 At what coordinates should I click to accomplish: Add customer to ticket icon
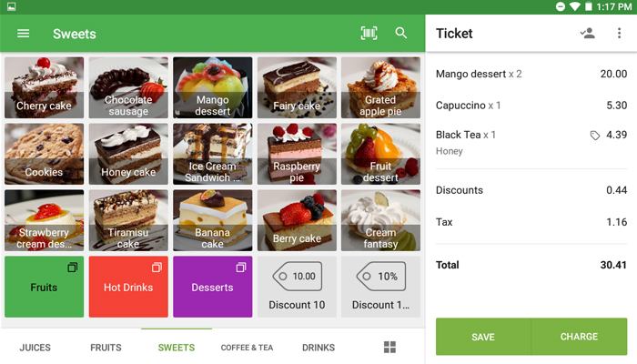(588, 33)
